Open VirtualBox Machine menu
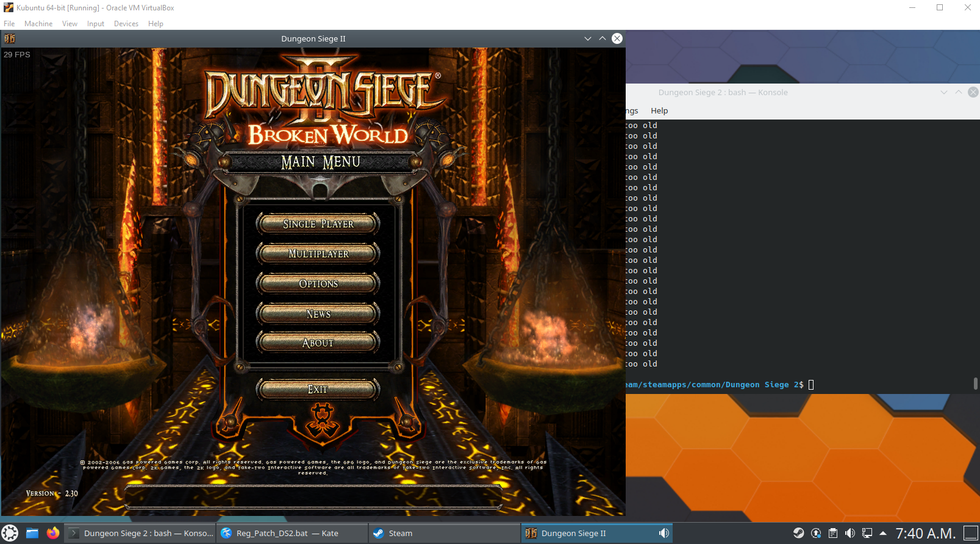 tap(38, 24)
